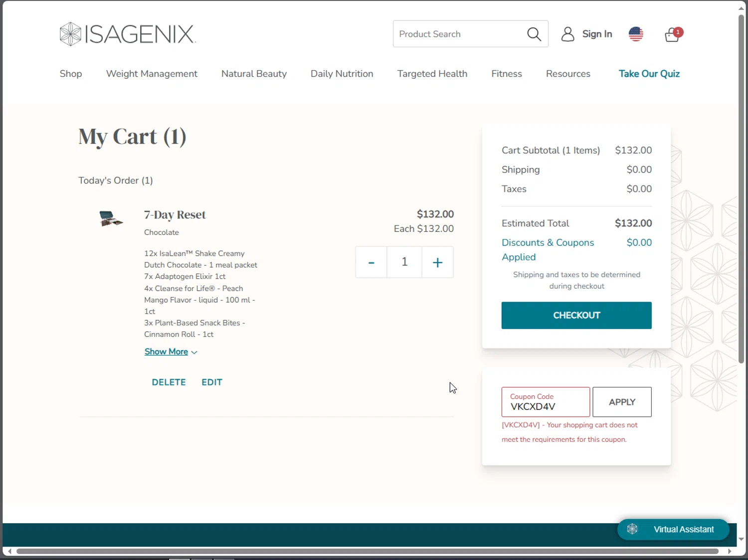Click the search magnifier icon
748x560 pixels.
point(534,34)
